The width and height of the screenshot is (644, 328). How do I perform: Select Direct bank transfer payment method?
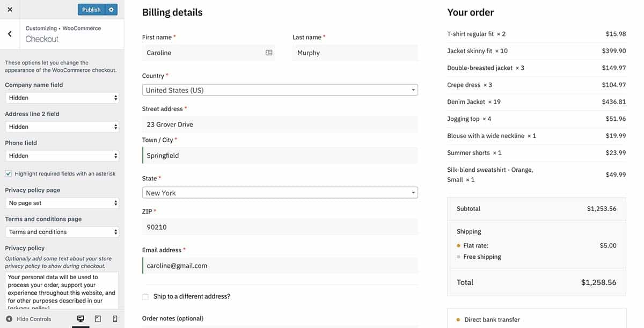point(458,320)
